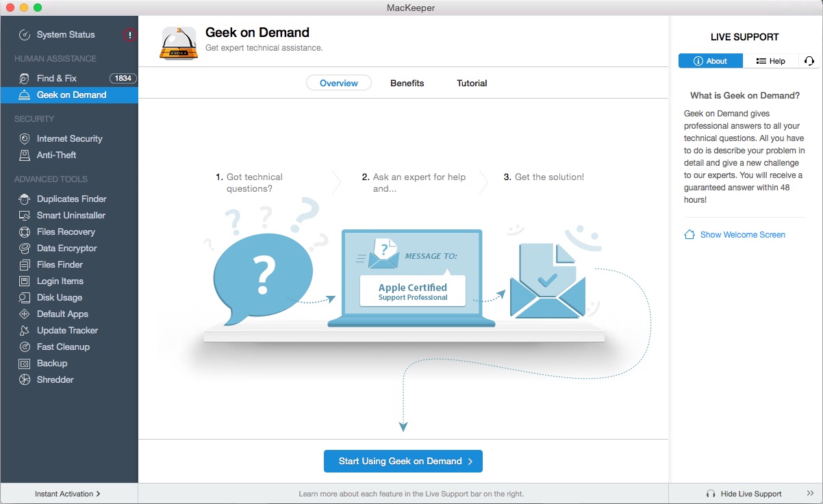Click the Files Recovery lifebuoy icon

pyautogui.click(x=25, y=232)
